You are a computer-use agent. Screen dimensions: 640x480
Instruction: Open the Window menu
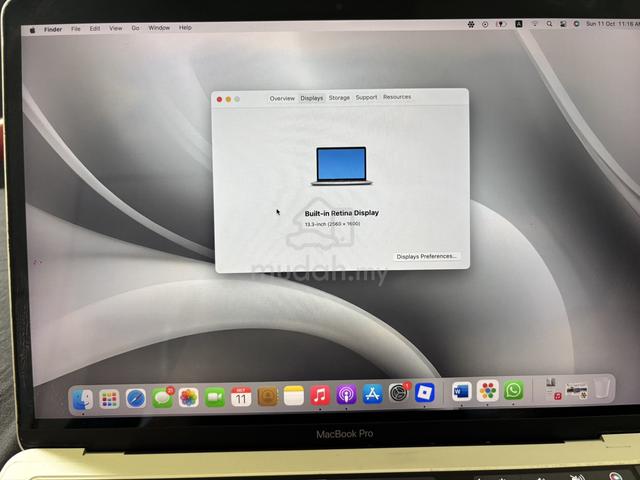[x=159, y=28]
